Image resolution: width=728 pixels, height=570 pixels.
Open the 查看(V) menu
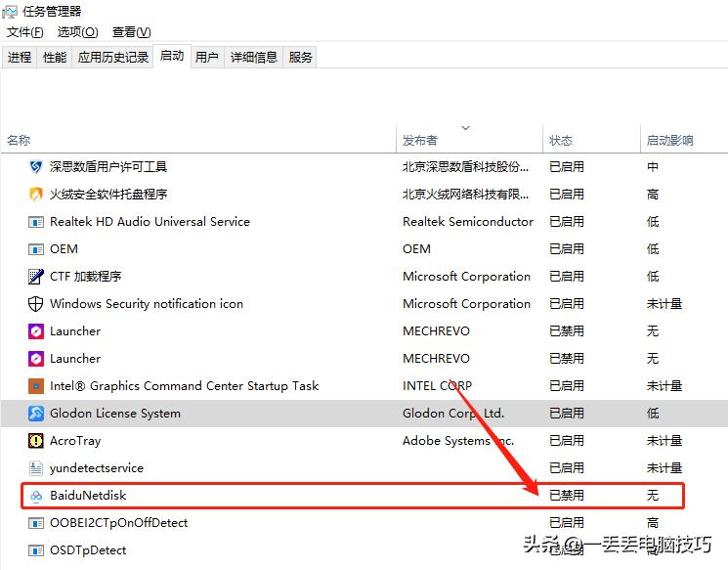[x=131, y=32]
